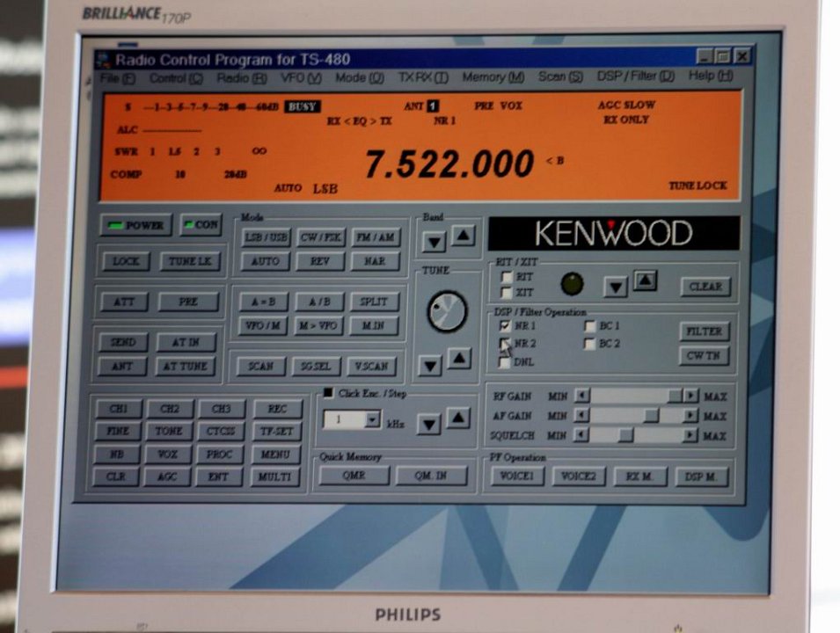Viewport: 840px width, 633px height.
Task: Open the Radio menu
Action: click(x=242, y=78)
